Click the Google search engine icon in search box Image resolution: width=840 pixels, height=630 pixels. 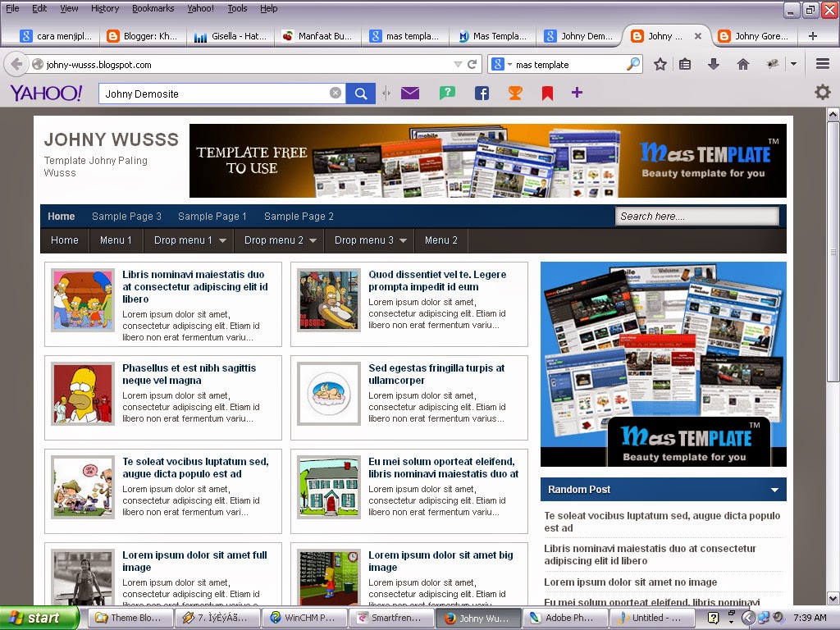coord(498,64)
